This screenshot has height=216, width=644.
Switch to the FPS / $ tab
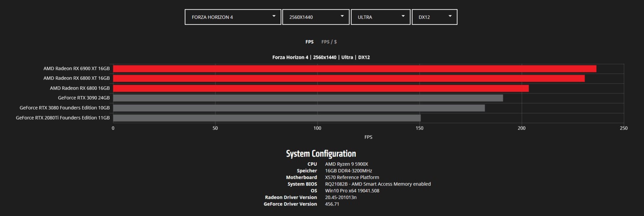[329, 42]
